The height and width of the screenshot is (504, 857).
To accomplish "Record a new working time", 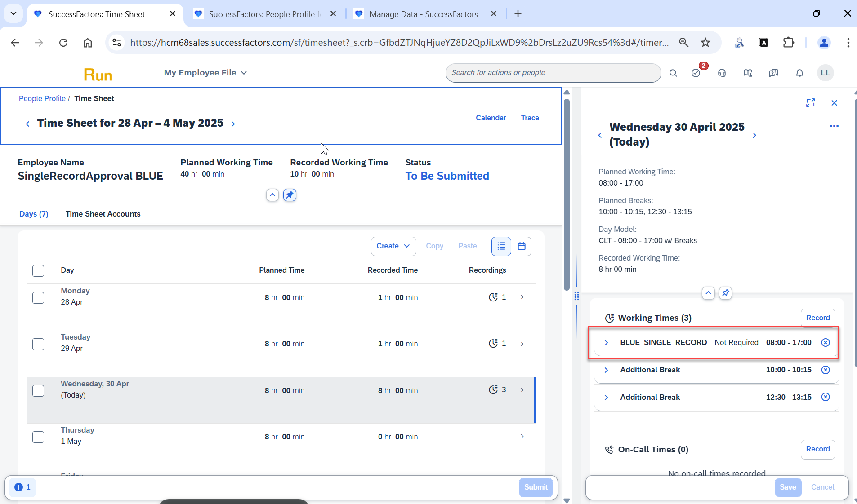I will tap(818, 318).
